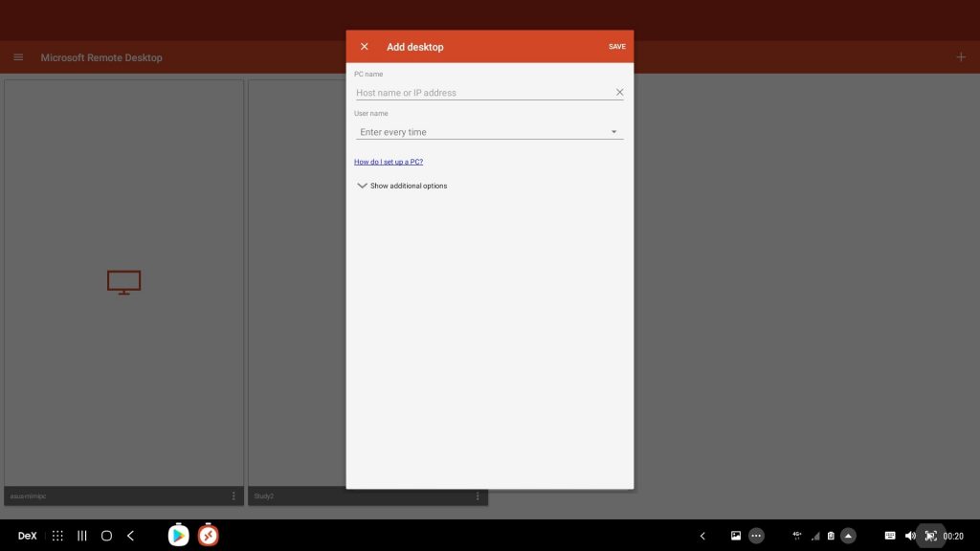Open the volume control in taskbar

[909, 536]
